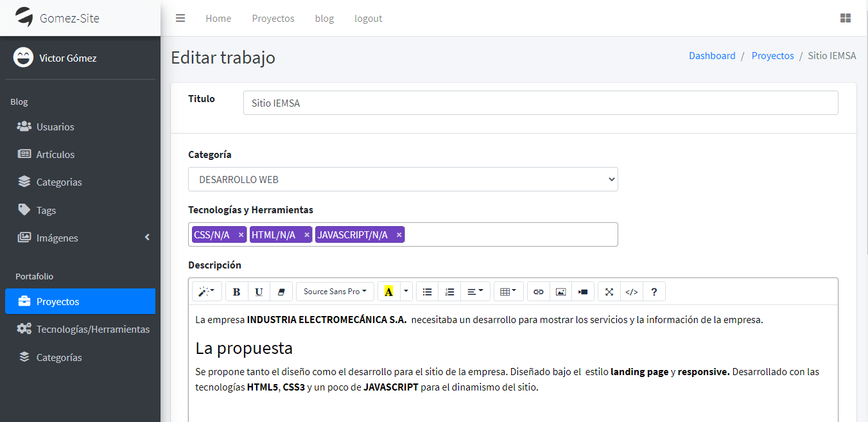Open the code view of the editor

click(x=632, y=292)
